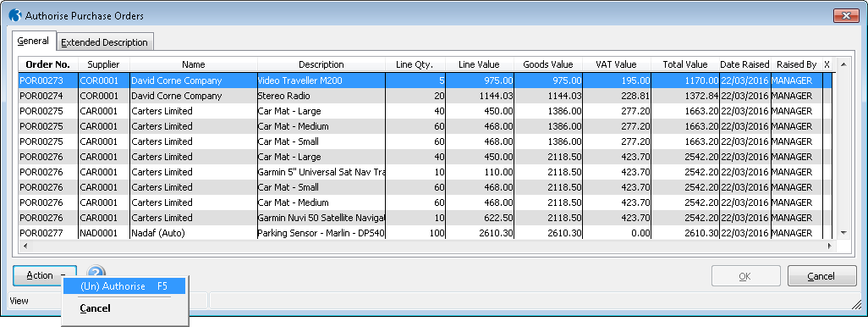Click the application logo in title bar
This screenshot has height=327, width=868.
[x=15, y=15]
